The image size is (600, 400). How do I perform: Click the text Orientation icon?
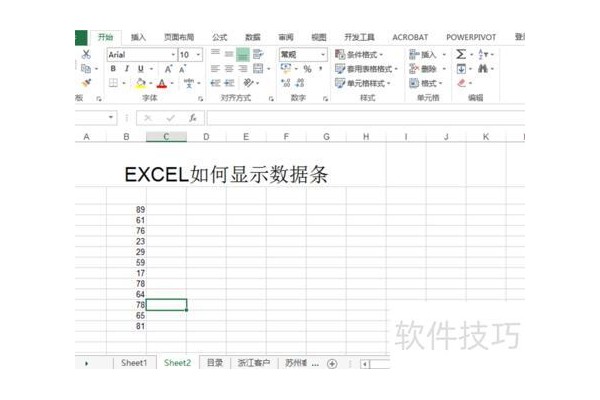(249, 83)
